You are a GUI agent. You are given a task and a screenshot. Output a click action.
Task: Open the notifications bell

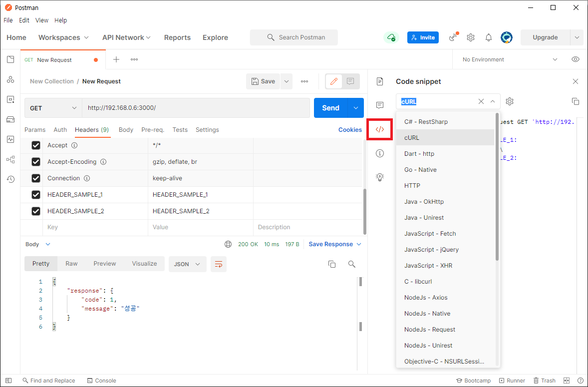coord(489,37)
